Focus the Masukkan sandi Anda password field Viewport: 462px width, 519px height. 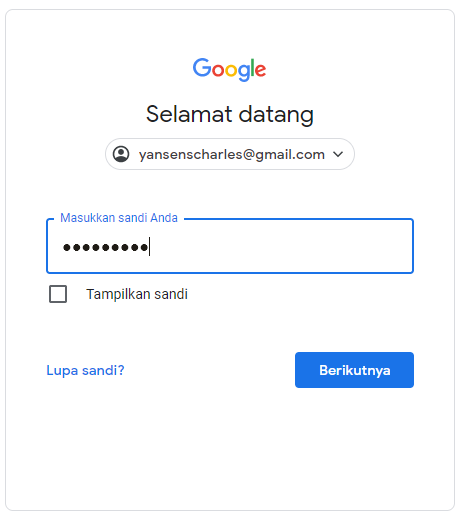(x=230, y=246)
